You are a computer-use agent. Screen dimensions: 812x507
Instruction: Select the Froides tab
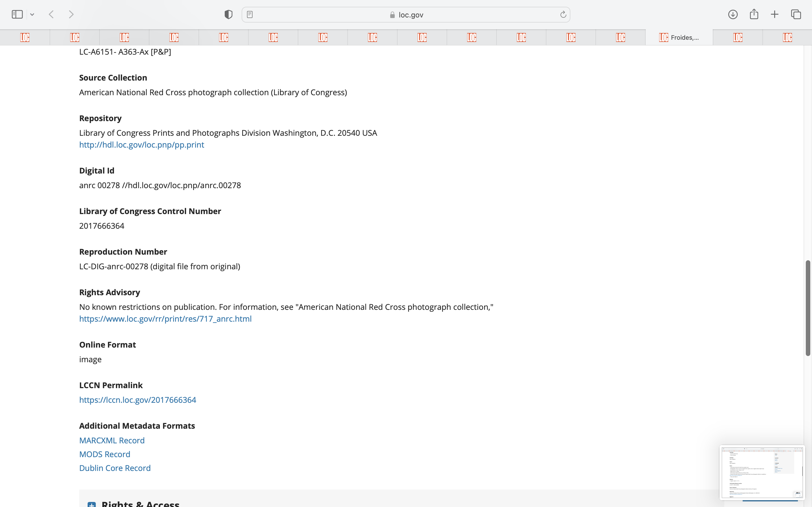click(679, 37)
